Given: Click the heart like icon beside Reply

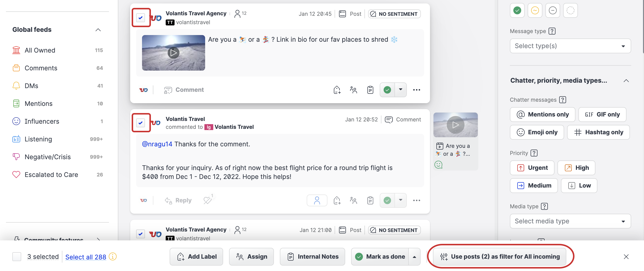Looking at the screenshot, I should click(x=208, y=200).
